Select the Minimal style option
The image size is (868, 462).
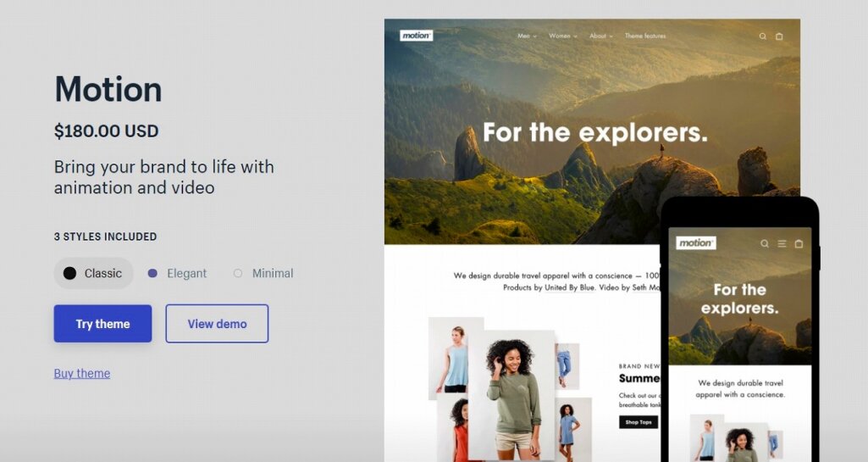[263, 273]
